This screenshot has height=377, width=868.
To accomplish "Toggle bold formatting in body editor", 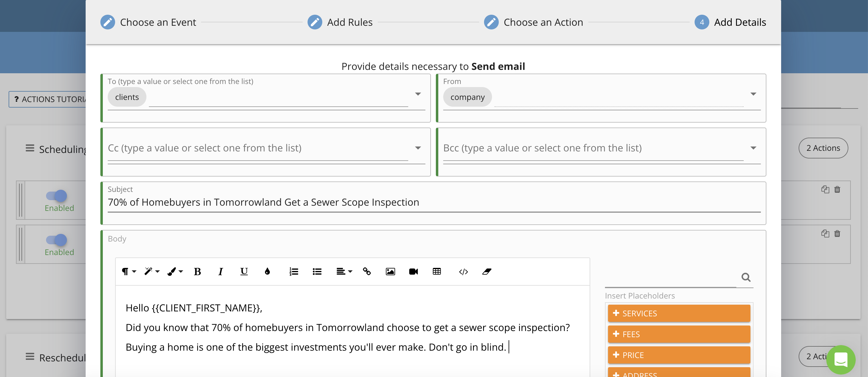I will (x=197, y=271).
